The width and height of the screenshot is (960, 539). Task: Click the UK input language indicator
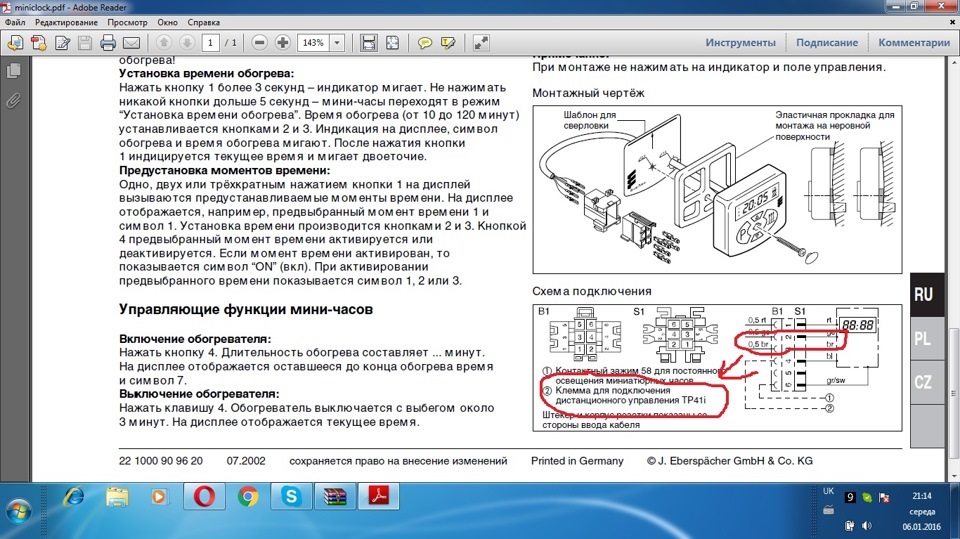pyautogui.click(x=828, y=491)
